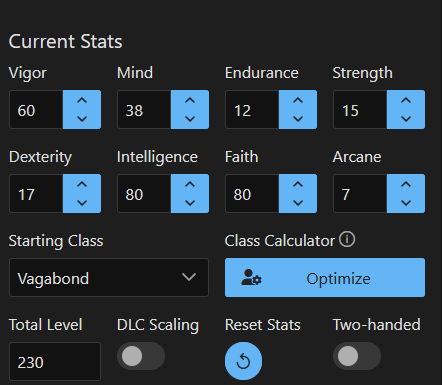The image size is (442, 385).
Task: Increase Endurance using the up chevron
Action: pos(298,100)
